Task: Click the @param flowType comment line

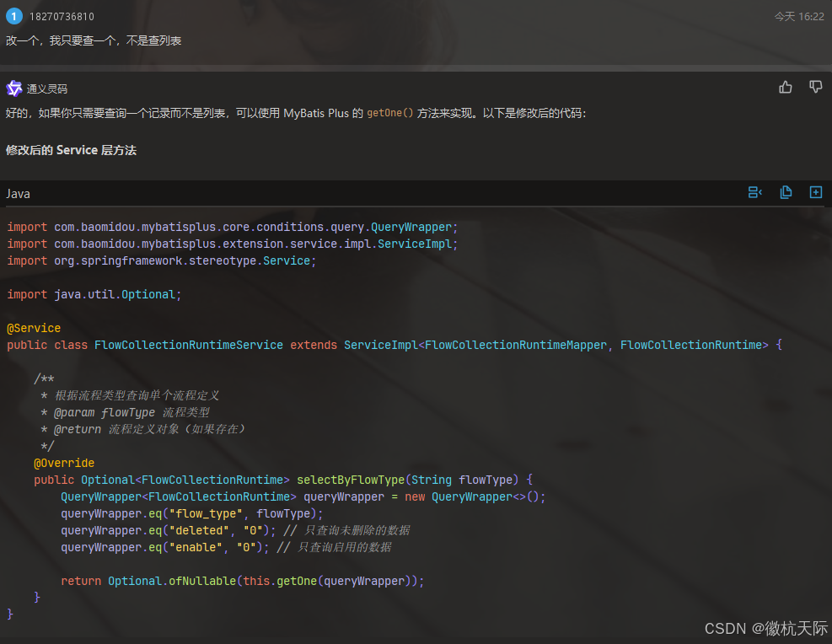Action: tap(126, 413)
